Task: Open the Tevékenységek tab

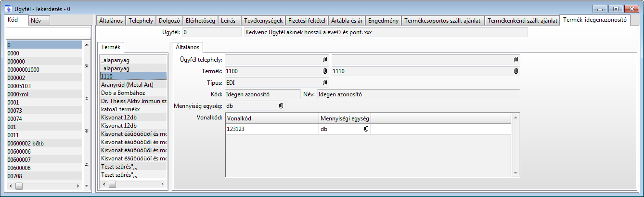Action: click(263, 21)
